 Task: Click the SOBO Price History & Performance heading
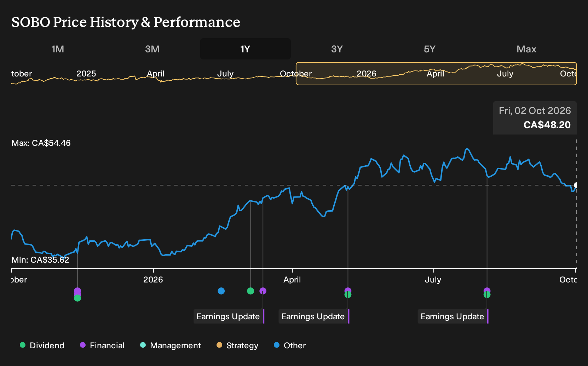[126, 22]
